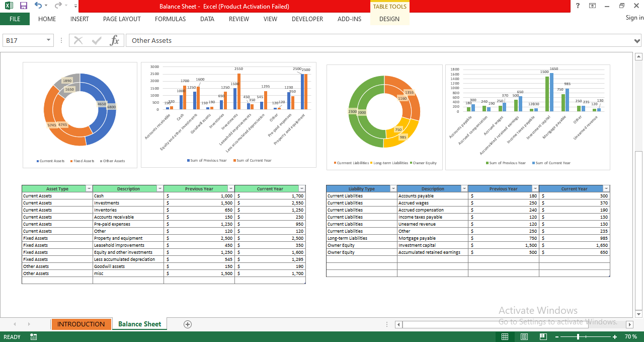644x342 pixels.
Task: Switch to Page Break Preview icon
Action: tap(543, 336)
